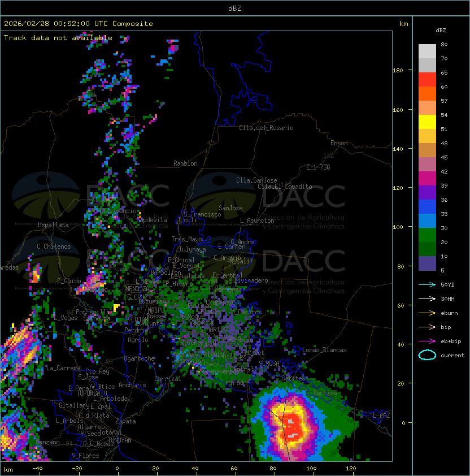This screenshot has height=476, width=470.
Task: Click the pink bip arrow symbol
Action: point(427,327)
